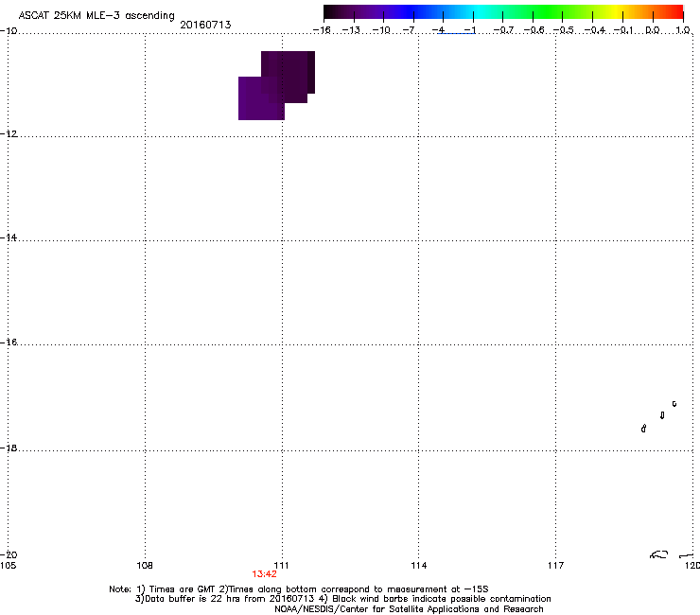Viewport: 700px width, 615px height.
Task: Click longitude axis label "105"
Action: pos(8,566)
